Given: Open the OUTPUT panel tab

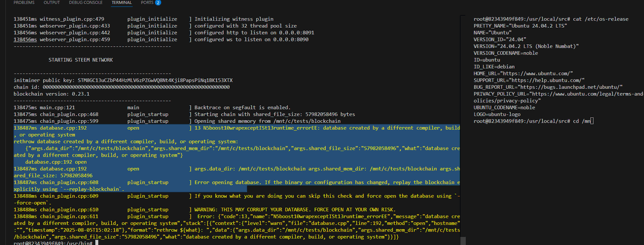Looking at the screenshot, I should [x=52, y=3].
